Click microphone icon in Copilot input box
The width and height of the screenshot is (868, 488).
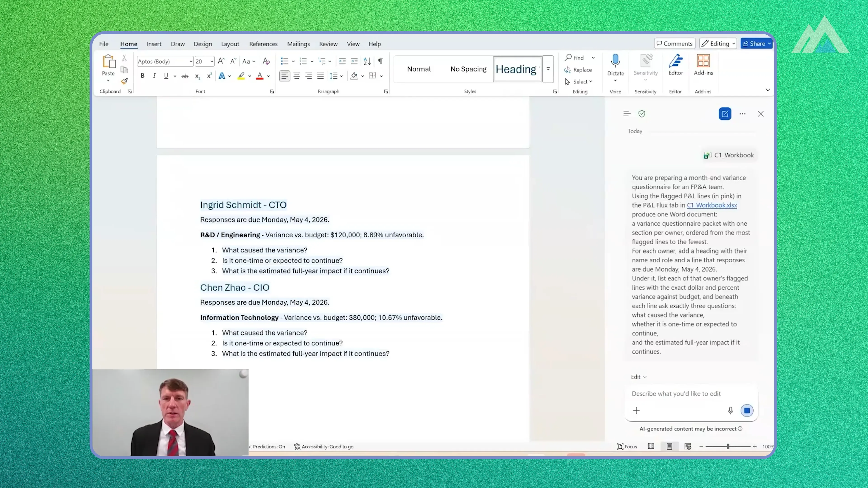click(730, 411)
